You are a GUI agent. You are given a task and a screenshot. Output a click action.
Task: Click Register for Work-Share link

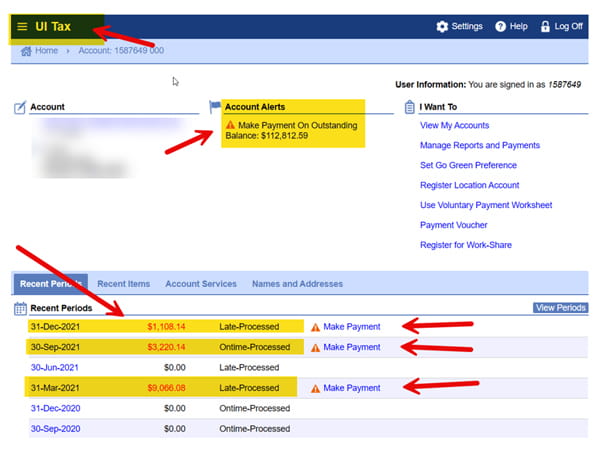[x=466, y=245]
